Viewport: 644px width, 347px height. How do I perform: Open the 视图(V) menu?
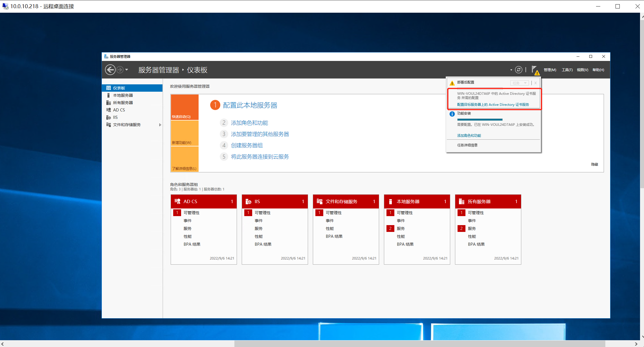coord(582,70)
